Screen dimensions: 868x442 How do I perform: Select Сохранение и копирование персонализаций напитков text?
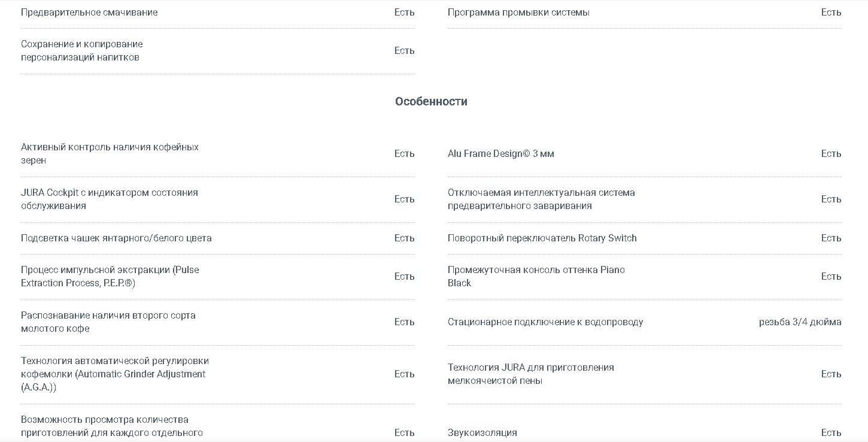[x=82, y=51]
